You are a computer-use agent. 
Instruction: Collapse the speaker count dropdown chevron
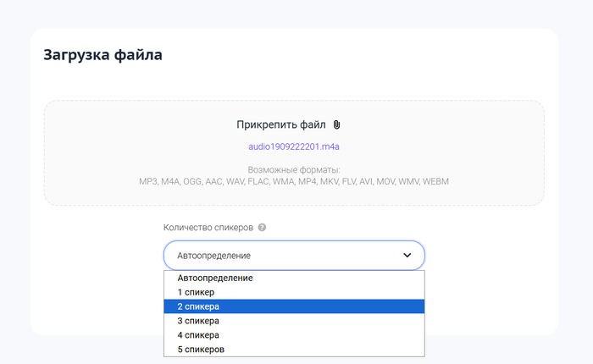(407, 255)
